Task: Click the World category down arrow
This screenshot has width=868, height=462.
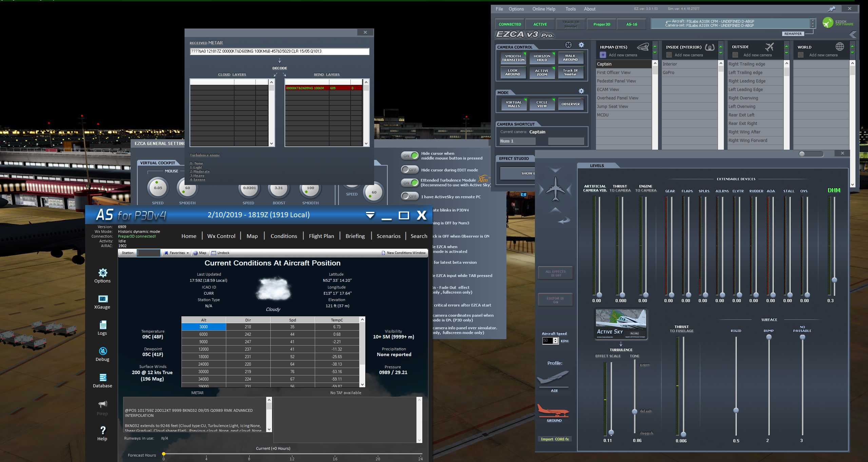Action: 852,53
